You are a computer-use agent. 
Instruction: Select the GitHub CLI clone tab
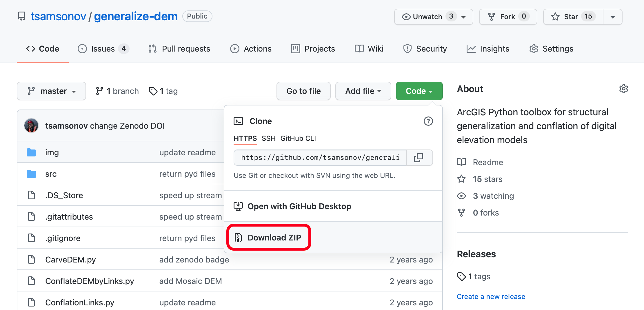point(298,138)
